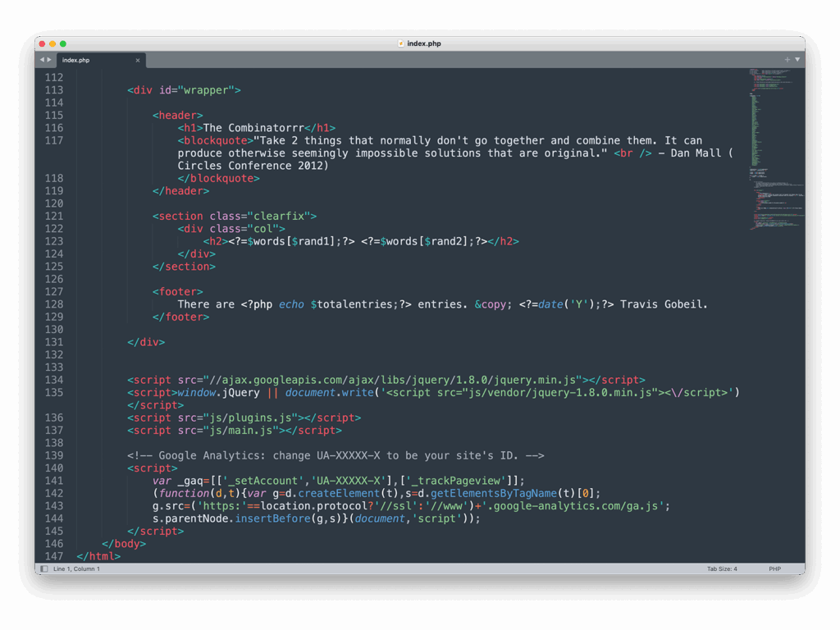Click the "getElementsByTagName" method

point(493,493)
